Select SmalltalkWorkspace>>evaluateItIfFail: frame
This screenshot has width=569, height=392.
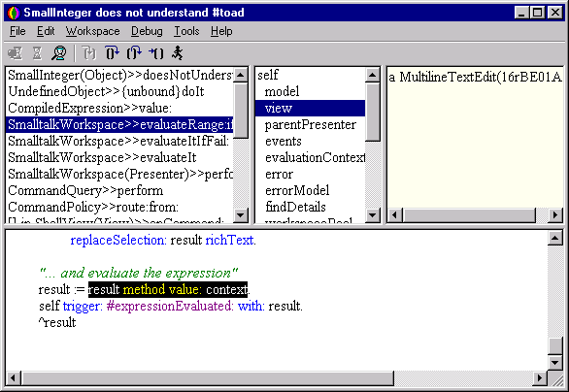coord(119,141)
